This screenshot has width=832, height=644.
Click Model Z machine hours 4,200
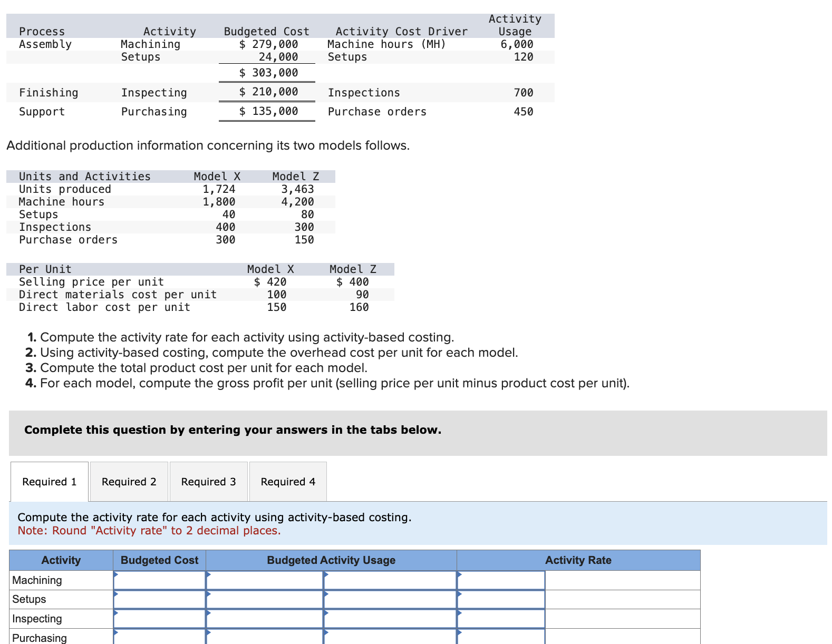[297, 202]
